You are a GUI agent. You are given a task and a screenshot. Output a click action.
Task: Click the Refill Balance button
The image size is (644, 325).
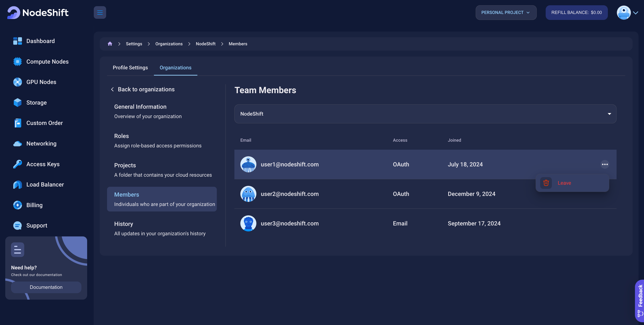[577, 13]
